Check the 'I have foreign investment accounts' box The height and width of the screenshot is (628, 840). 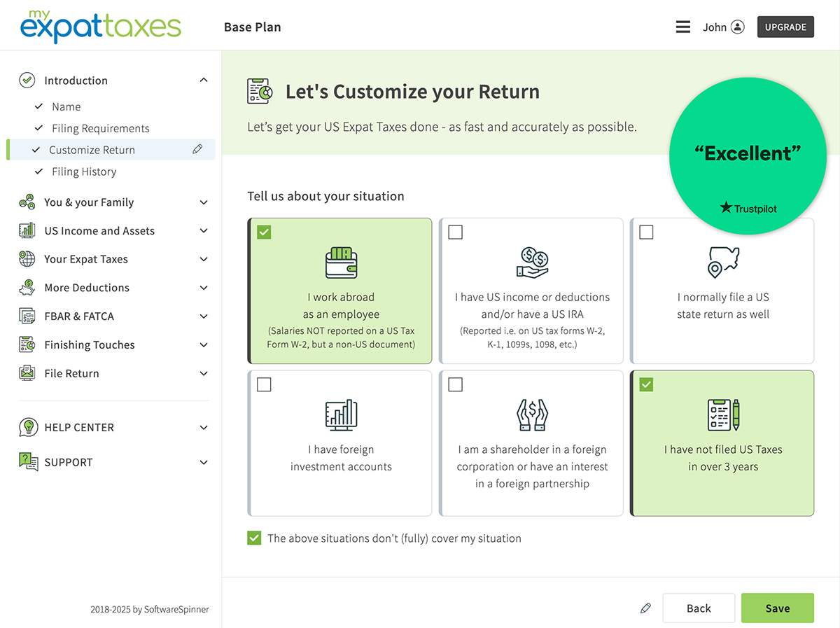point(264,385)
